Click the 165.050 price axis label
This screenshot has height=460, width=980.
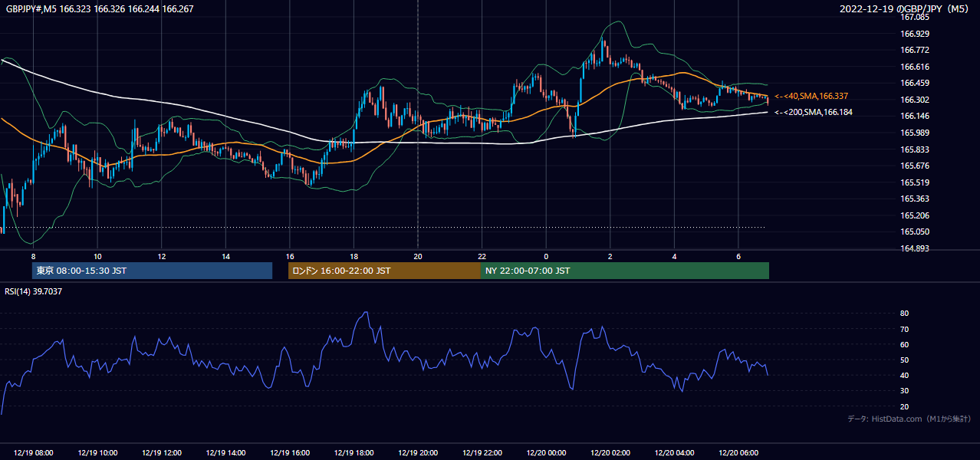(x=915, y=232)
